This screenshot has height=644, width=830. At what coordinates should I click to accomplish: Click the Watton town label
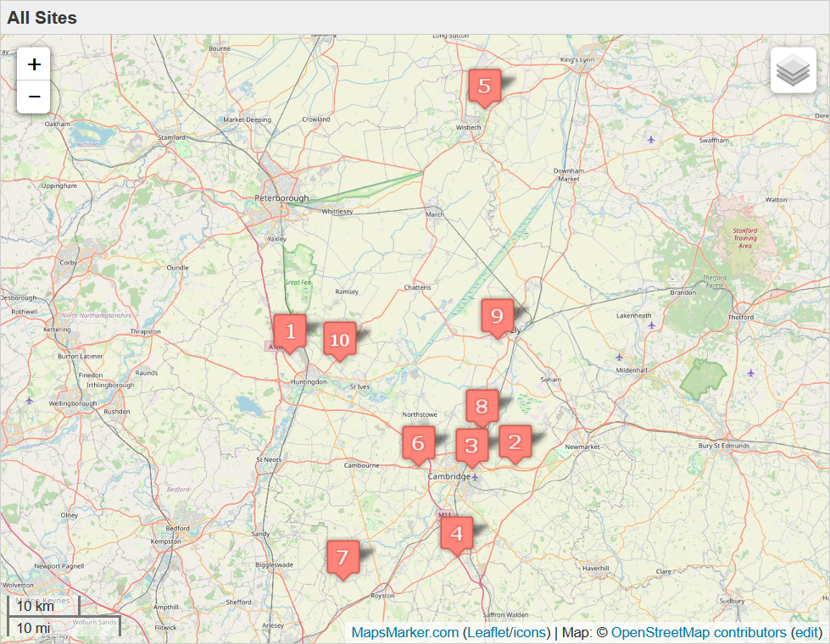click(776, 200)
